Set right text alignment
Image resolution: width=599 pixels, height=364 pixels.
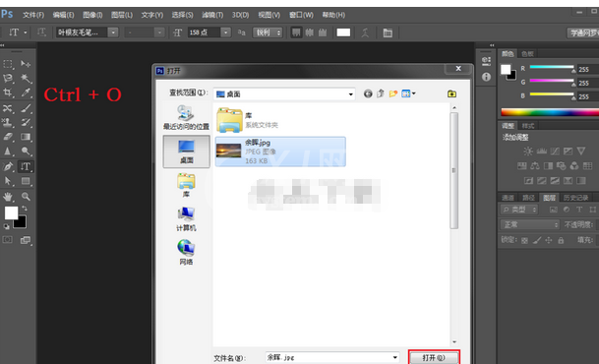pos(323,32)
